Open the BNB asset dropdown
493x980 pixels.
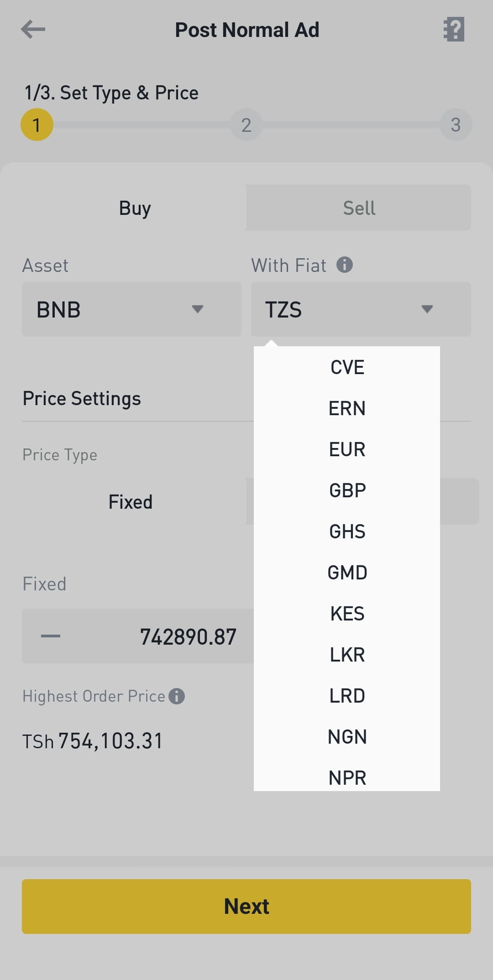point(131,309)
